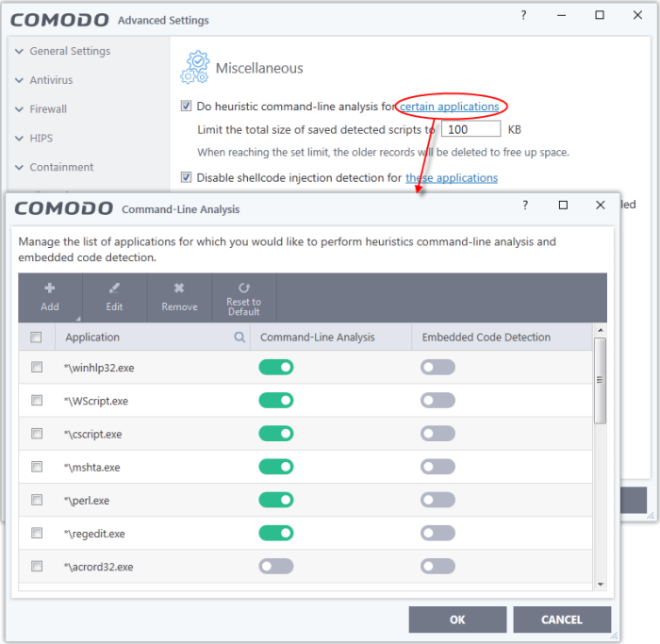The width and height of the screenshot is (660, 644).
Task: Toggle Command-Line Analysis for mshta.exe
Action: point(276,467)
